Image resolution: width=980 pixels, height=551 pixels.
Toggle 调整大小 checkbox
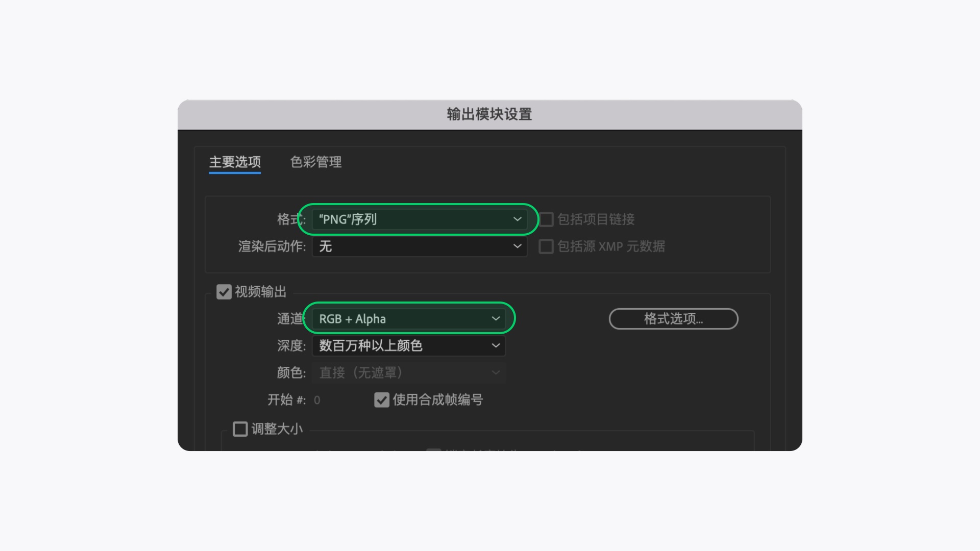(x=239, y=428)
